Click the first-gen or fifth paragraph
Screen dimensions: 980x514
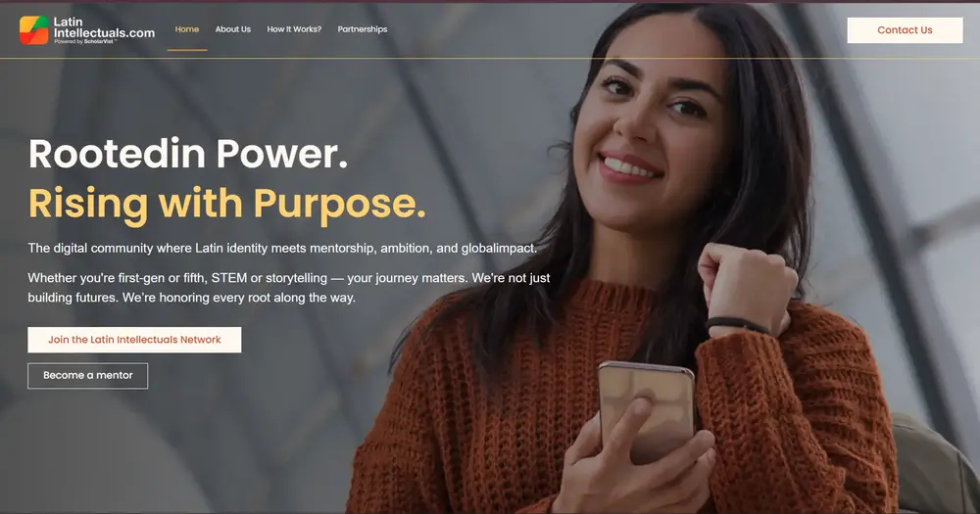(289, 287)
